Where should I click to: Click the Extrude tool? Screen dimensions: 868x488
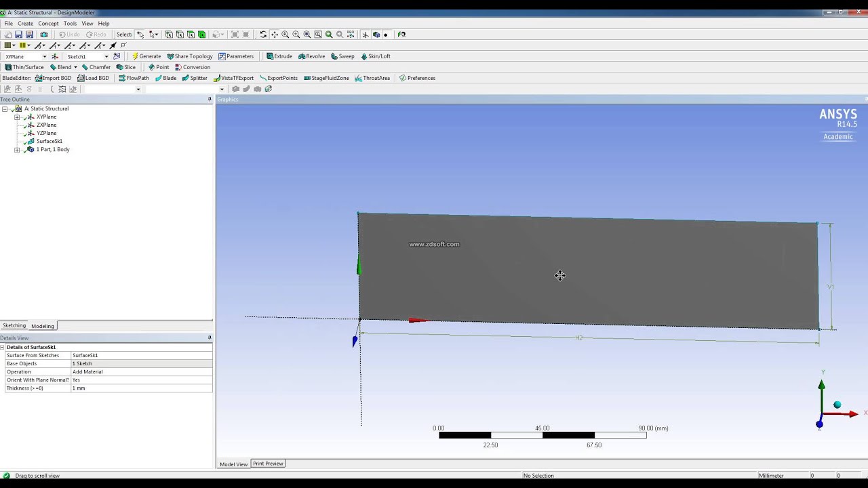pos(279,56)
